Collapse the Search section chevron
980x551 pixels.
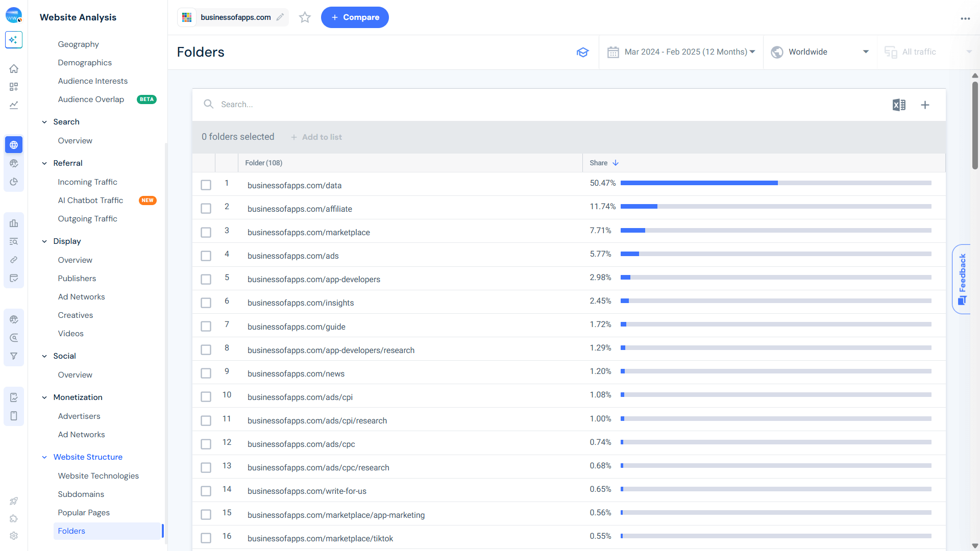[x=44, y=122]
